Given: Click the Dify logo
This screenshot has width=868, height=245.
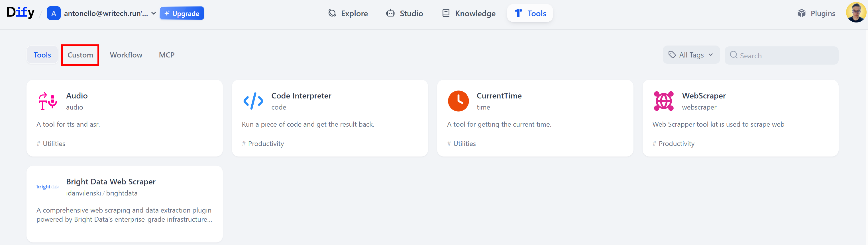Looking at the screenshot, I should coord(21,13).
